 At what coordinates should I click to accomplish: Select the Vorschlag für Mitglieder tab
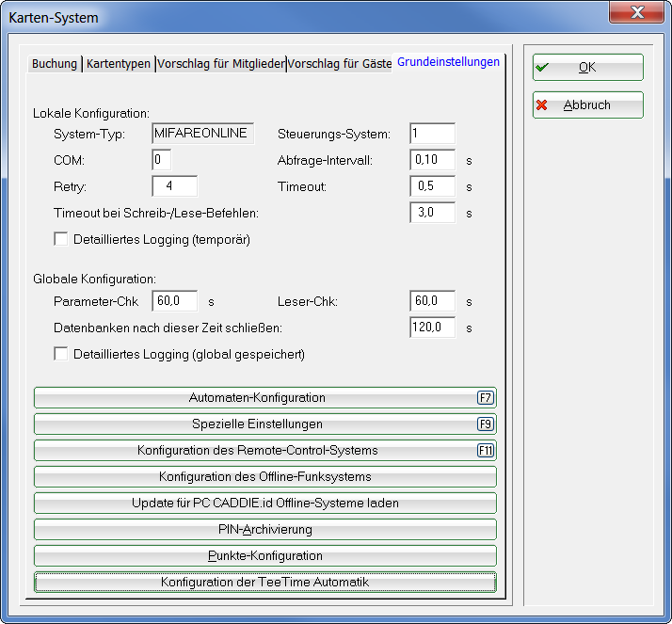(221, 64)
